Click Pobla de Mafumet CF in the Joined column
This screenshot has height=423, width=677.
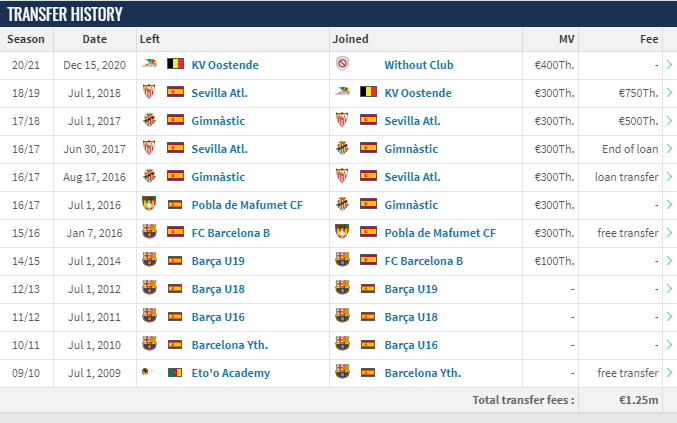(440, 233)
